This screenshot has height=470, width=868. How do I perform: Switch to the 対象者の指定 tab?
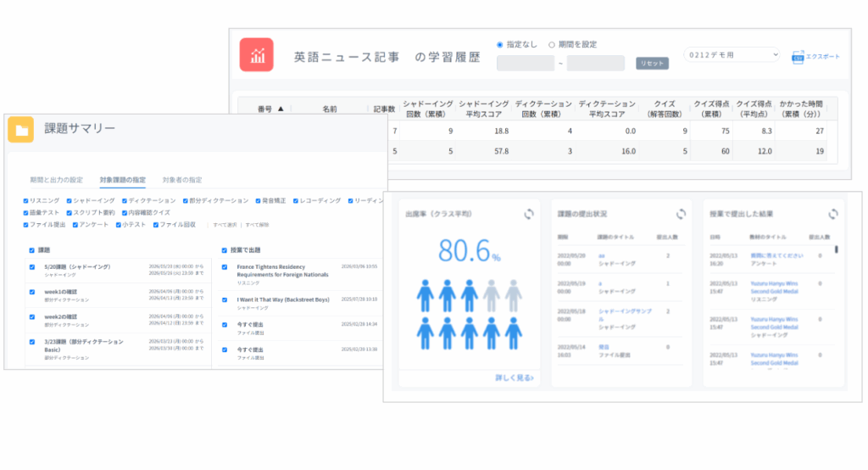pyautogui.click(x=182, y=180)
